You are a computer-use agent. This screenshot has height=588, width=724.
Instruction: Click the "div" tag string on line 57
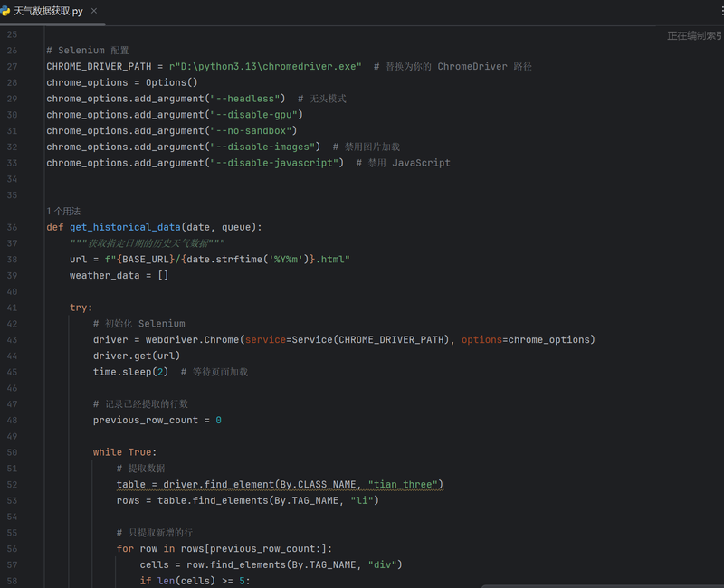382,564
